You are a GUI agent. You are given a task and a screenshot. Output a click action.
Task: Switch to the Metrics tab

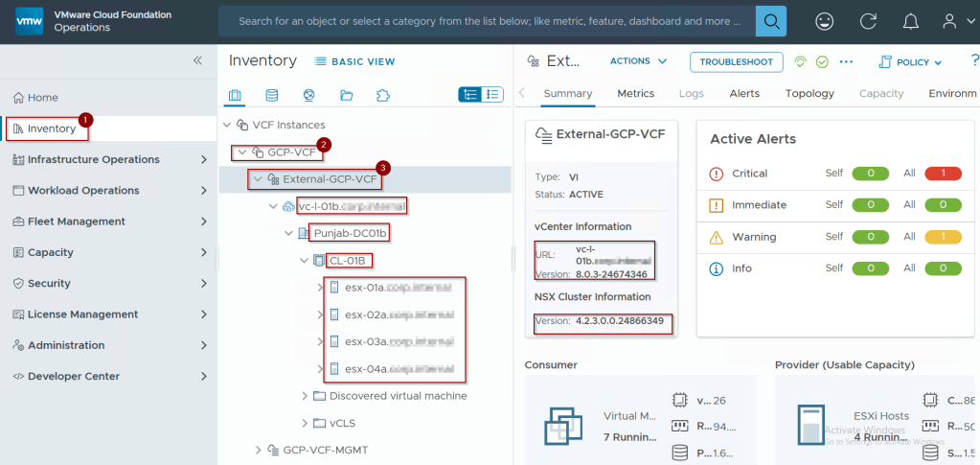[635, 93]
